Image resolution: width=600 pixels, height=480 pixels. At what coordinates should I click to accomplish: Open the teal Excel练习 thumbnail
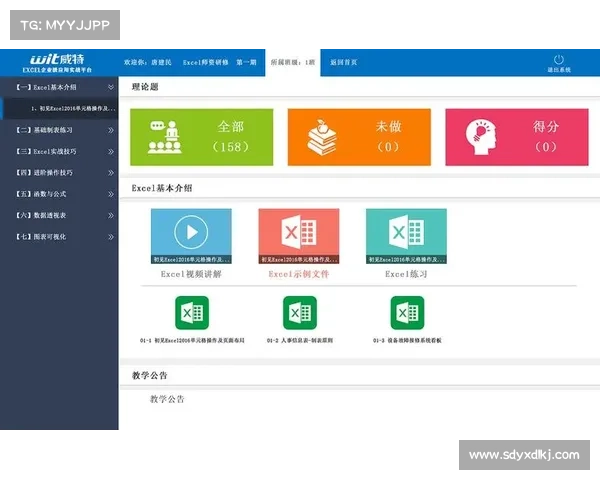tap(406, 236)
